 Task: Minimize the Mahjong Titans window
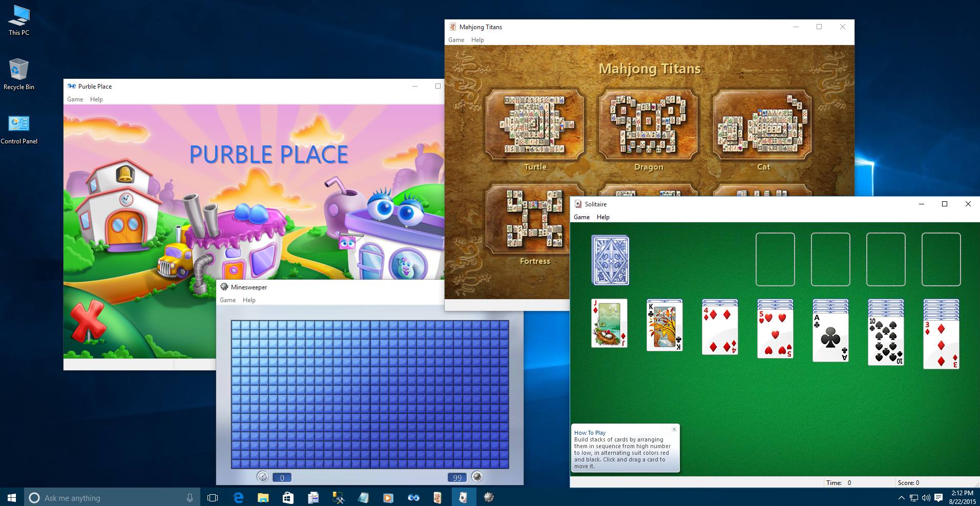click(x=796, y=27)
